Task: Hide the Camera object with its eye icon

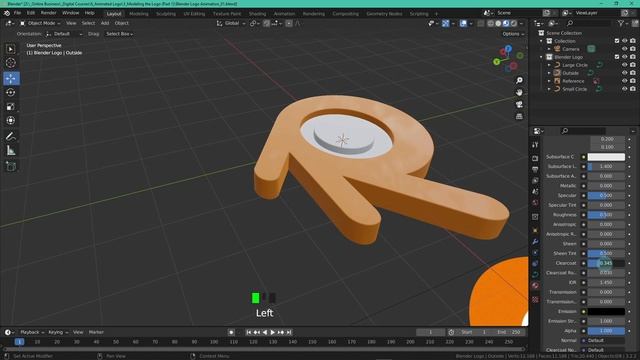Action: click(624, 49)
